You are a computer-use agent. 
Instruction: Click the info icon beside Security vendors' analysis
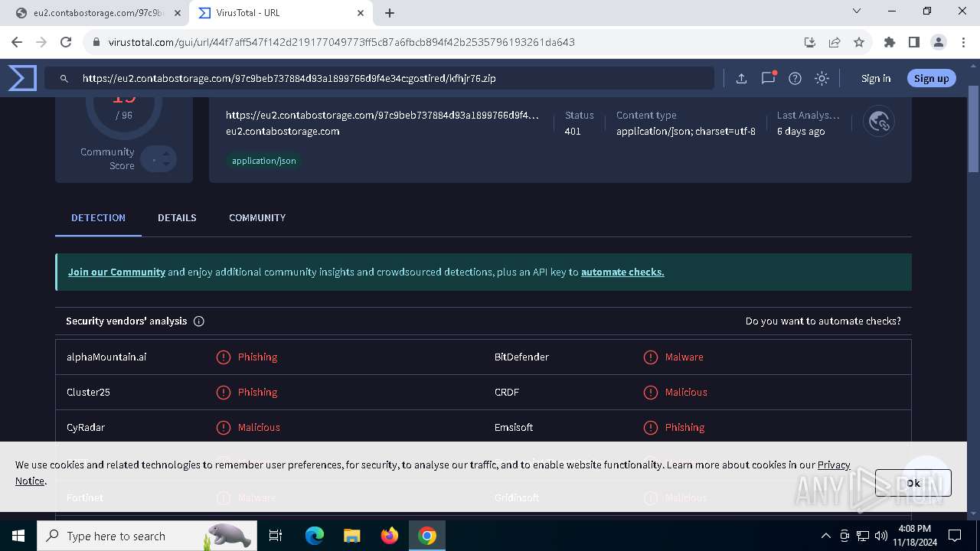click(199, 321)
